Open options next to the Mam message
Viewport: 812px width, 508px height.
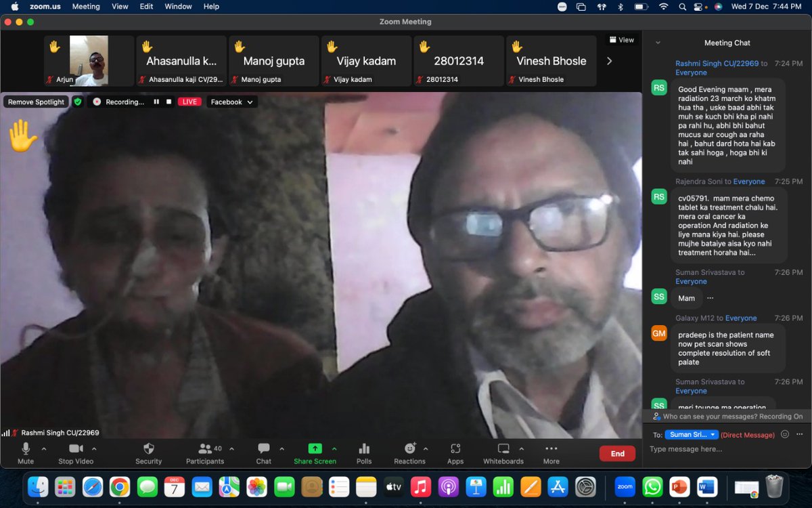pos(710,298)
